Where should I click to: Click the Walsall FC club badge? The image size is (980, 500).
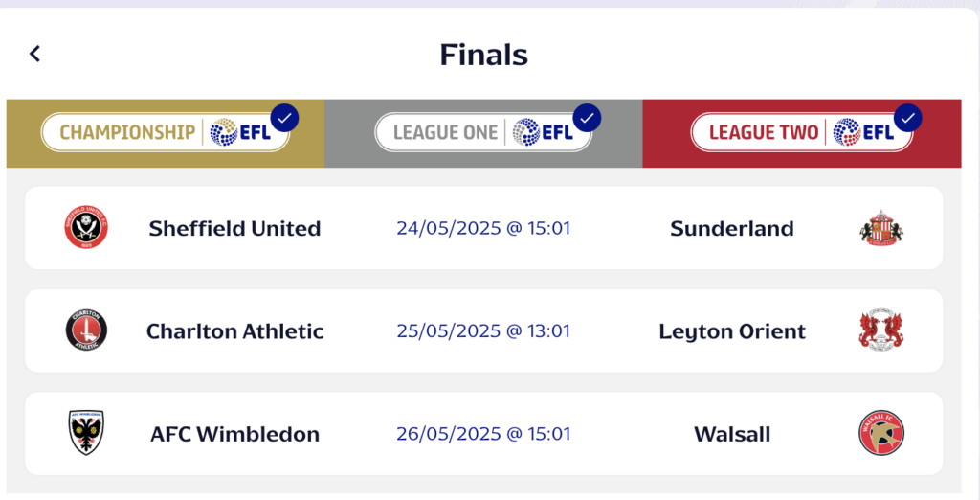click(881, 432)
